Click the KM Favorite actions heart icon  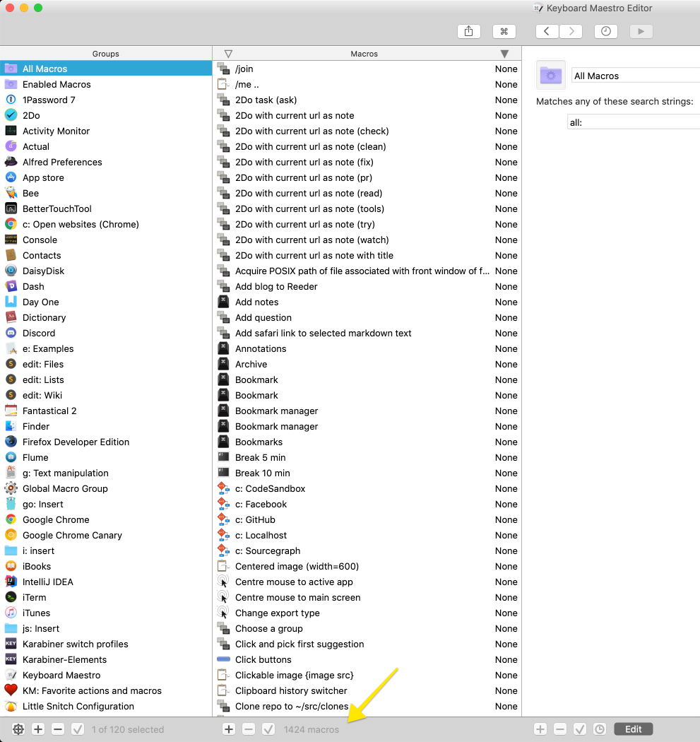click(x=11, y=690)
